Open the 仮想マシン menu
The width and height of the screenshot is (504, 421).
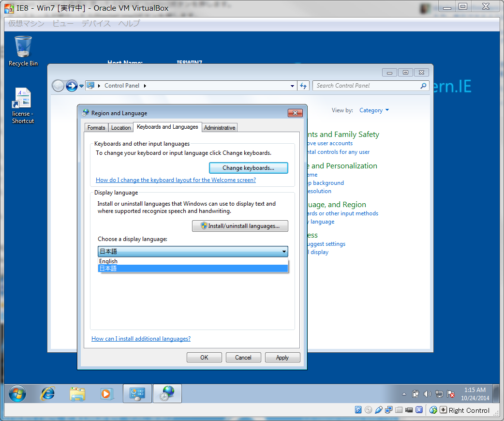[x=26, y=24]
